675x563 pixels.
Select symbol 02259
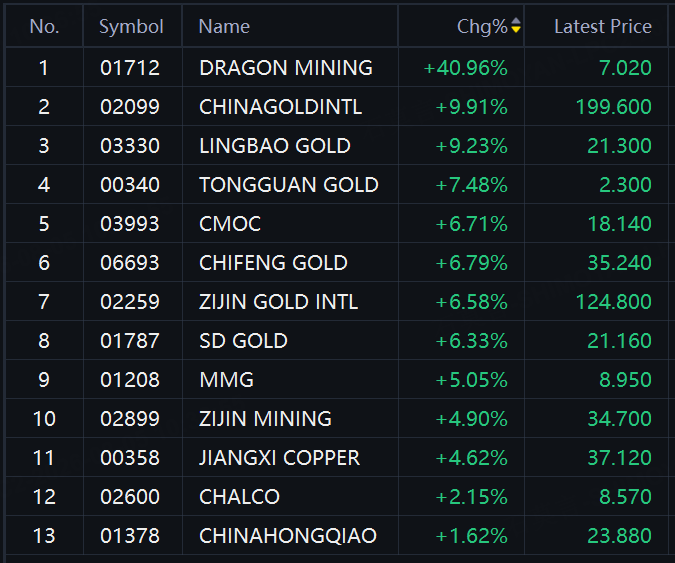tap(130, 302)
